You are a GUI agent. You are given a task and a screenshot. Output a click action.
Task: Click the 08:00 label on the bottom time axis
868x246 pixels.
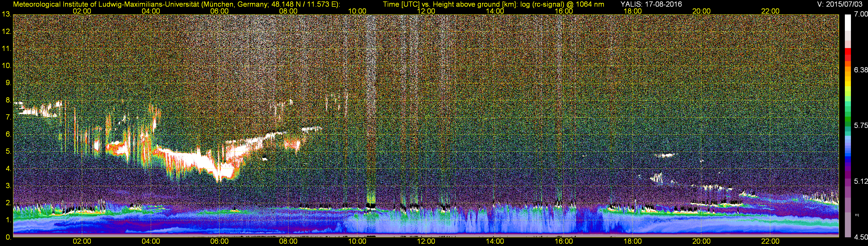[288, 242]
